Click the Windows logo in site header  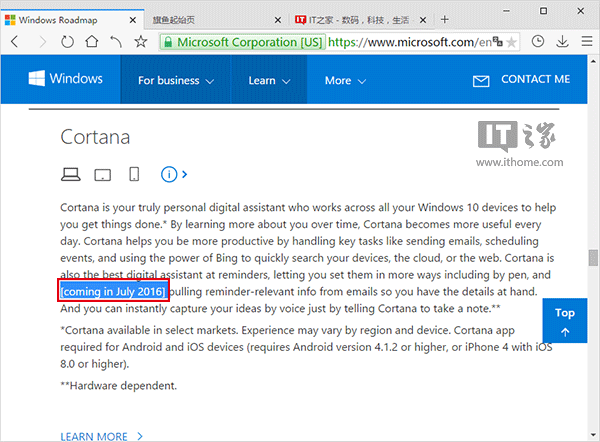pos(65,78)
